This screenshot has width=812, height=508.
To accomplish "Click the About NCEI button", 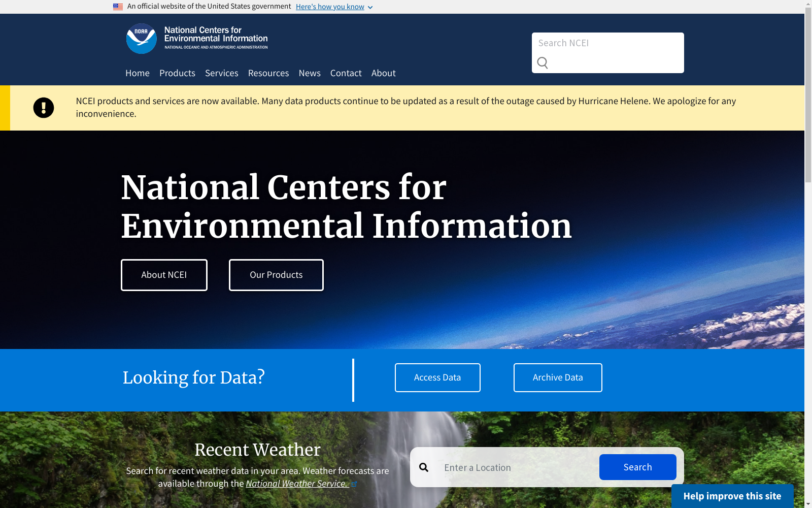I will click(164, 275).
